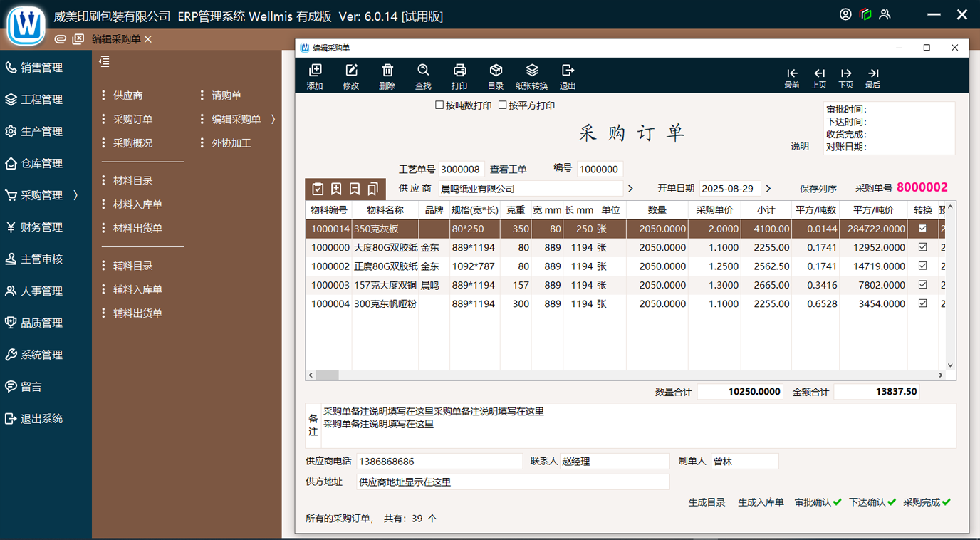Open 仓库管理 in the left menu
Image resolution: width=980 pixels, height=540 pixels.
tap(42, 163)
